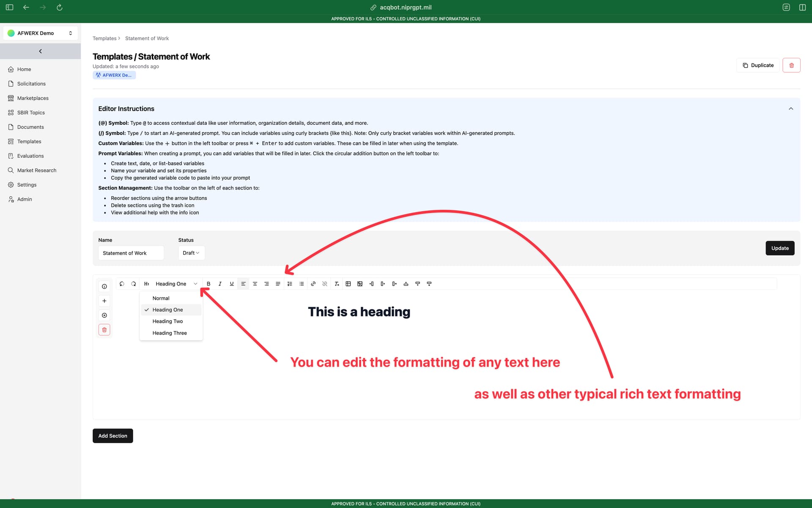Image resolution: width=812 pixels, height=508 pixels.
Task: Click the Statement of Work breadcrumb
Action: point(147,38)
